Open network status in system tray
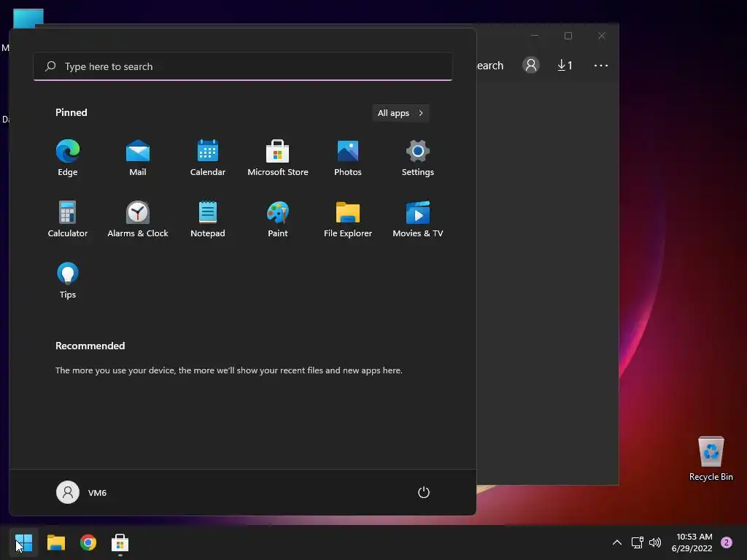Screen dimensions: 747x560 (x=637, y=542)
